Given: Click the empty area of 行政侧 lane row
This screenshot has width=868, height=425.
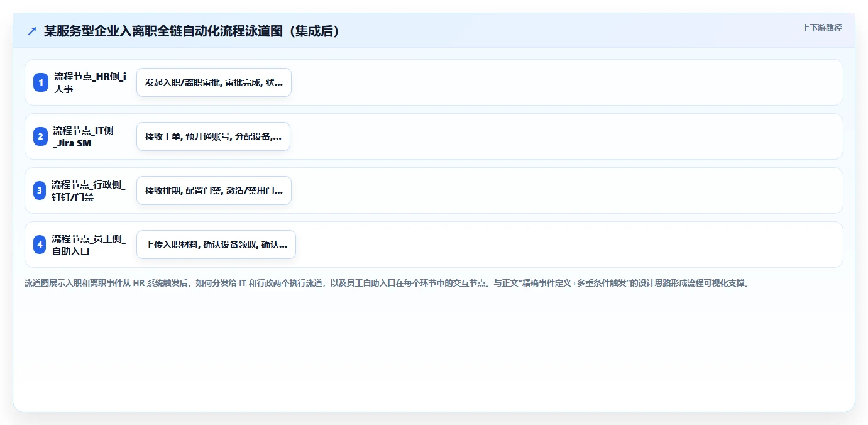Looking at the screenshot, I should (x=566, y=190).
